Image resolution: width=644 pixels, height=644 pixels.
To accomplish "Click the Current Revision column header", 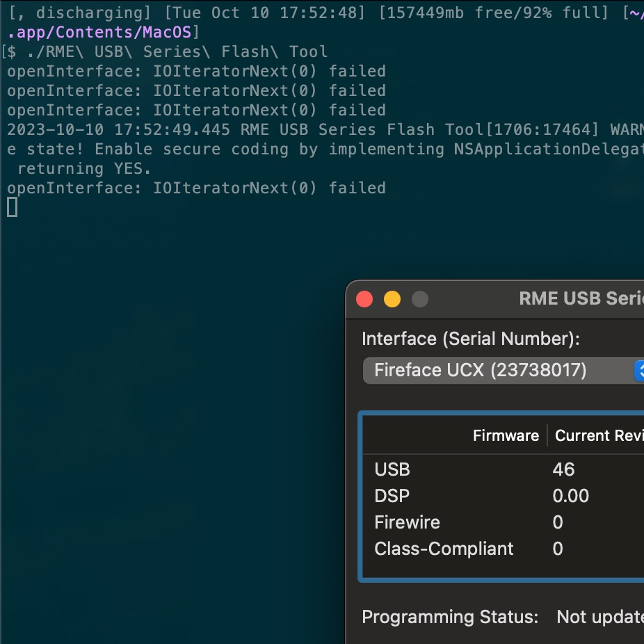I will [x=599, y=435].
